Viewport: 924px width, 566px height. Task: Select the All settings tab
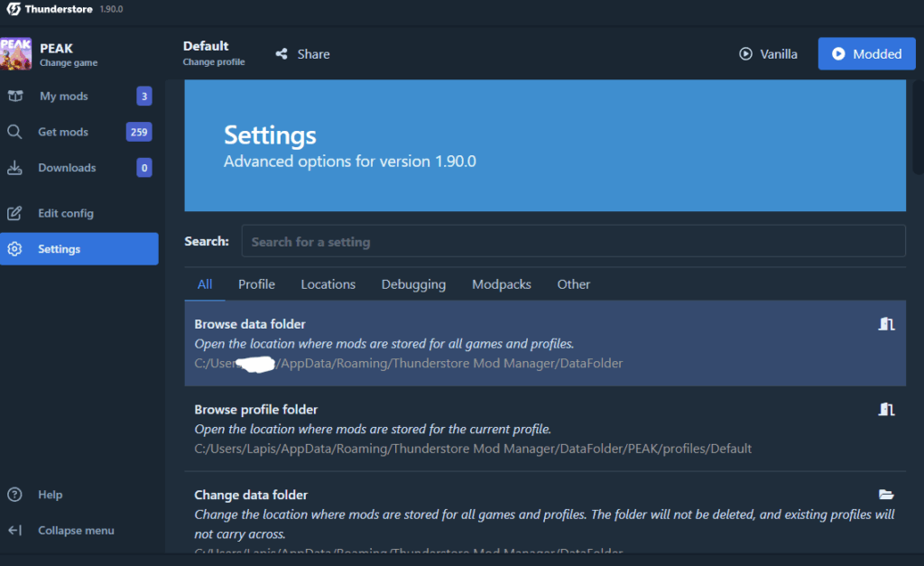coord(205,284)
